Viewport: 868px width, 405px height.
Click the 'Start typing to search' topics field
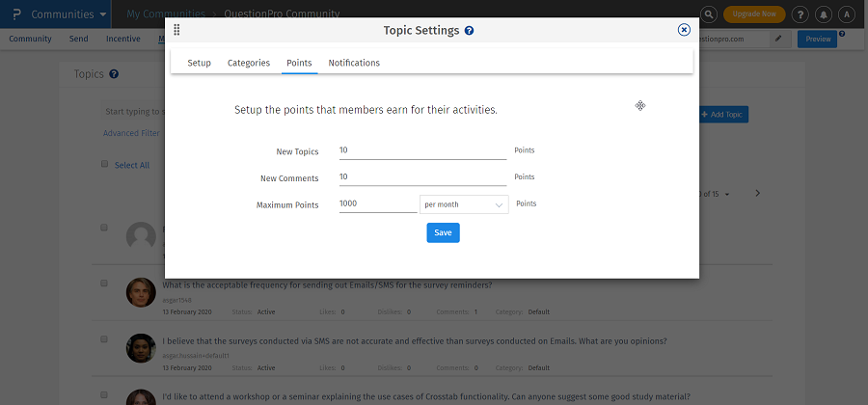pos(134,112)
